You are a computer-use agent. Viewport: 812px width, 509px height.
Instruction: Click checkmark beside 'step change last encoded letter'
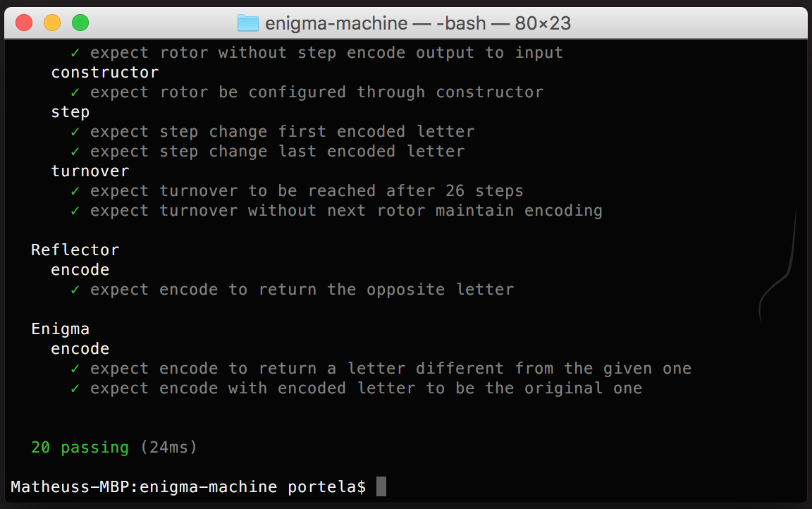click(x=75, y=152)
